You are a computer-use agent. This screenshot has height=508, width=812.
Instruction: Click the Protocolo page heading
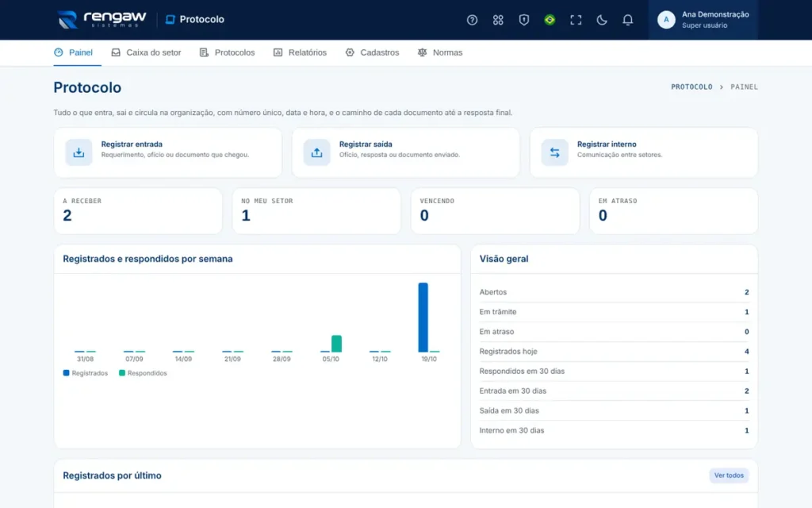pyautogui.click(x=87, y=87)
